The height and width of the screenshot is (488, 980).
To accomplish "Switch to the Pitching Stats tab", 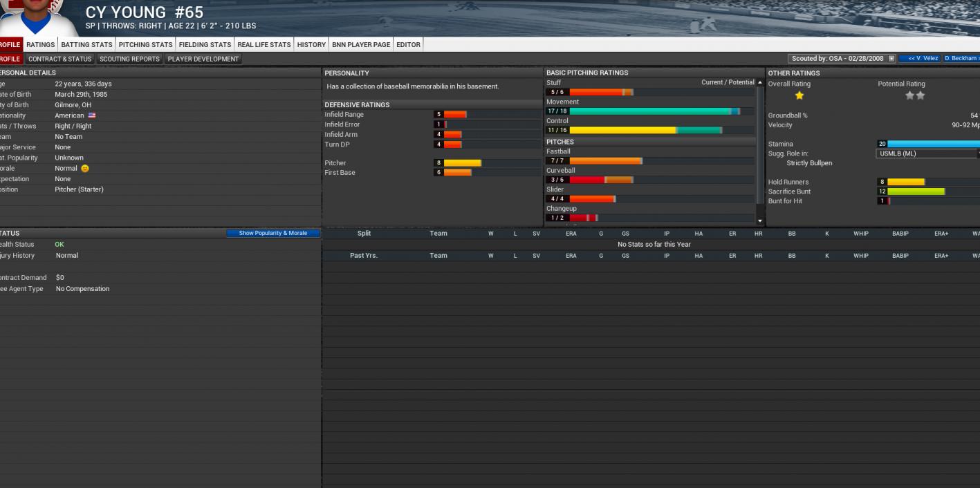I will [x=145, y=44].
